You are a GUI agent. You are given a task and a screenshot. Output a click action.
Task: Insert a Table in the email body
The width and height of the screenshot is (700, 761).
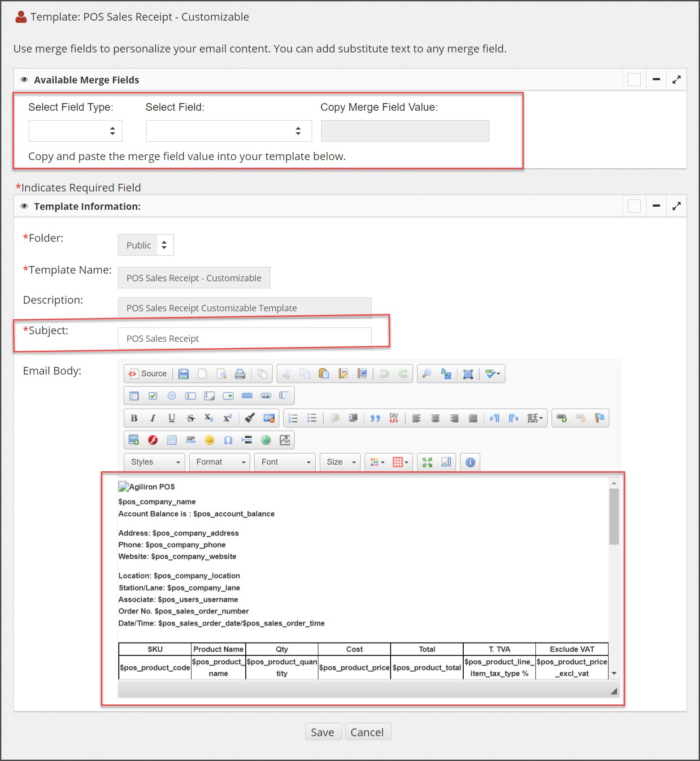coord(172,440)
